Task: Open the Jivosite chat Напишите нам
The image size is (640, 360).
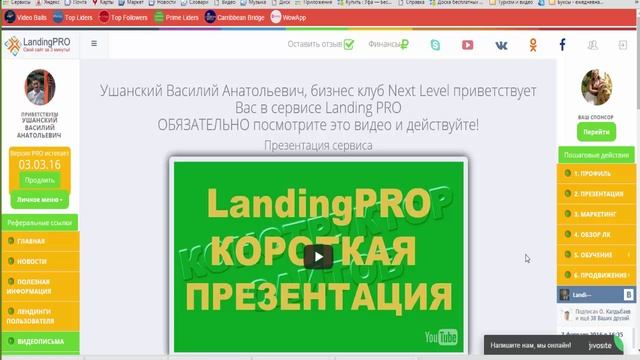Action: click(x=553, y=345)
